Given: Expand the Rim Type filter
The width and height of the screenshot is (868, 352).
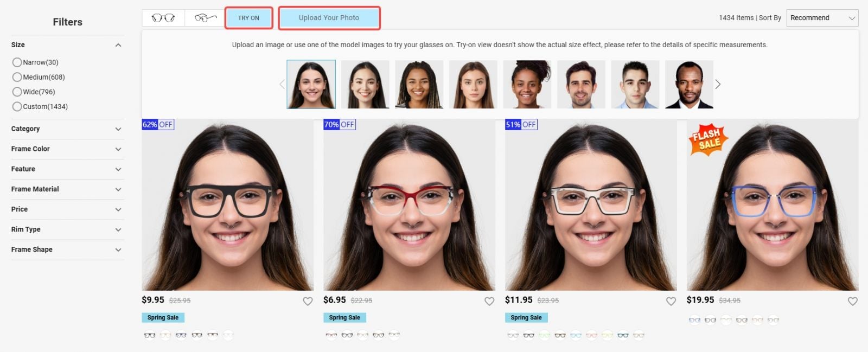Looking at the screenshot, I should tap(67, 229).
